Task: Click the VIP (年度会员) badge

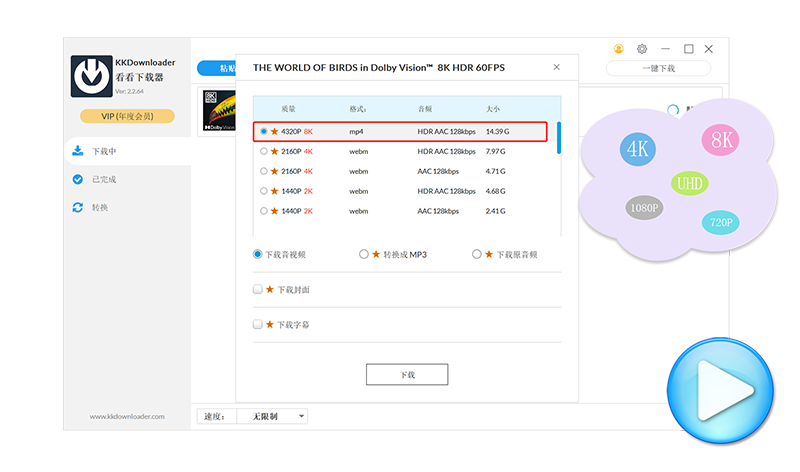Action: coord(126,116)
